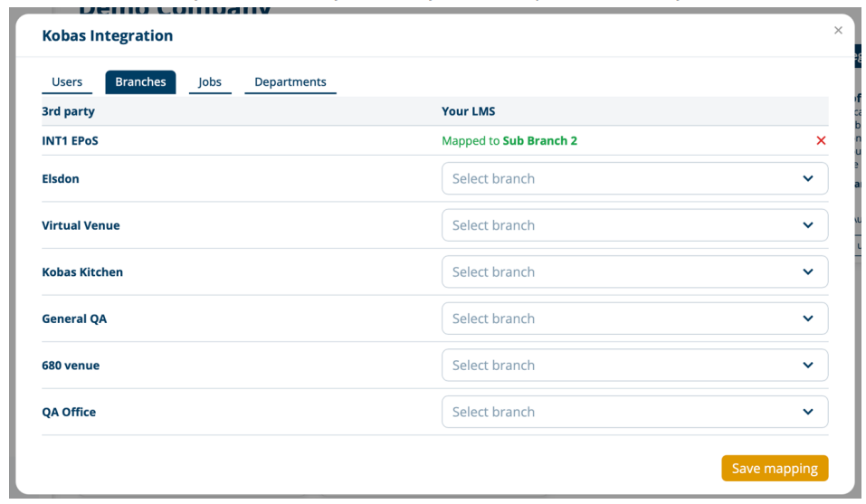The image size is (866, 504).
Task: Select the Branches tab
Action: coord(140,82)
